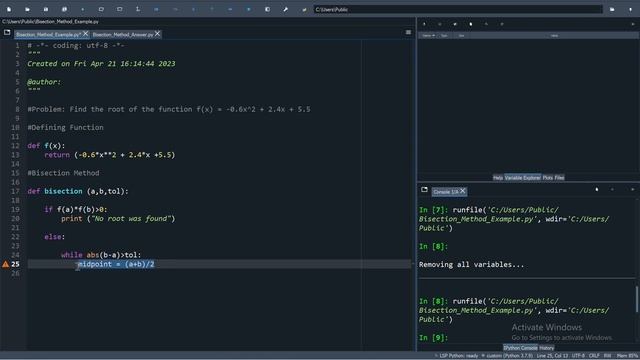
Task: Click the Value column header
Action: [554, 36]
